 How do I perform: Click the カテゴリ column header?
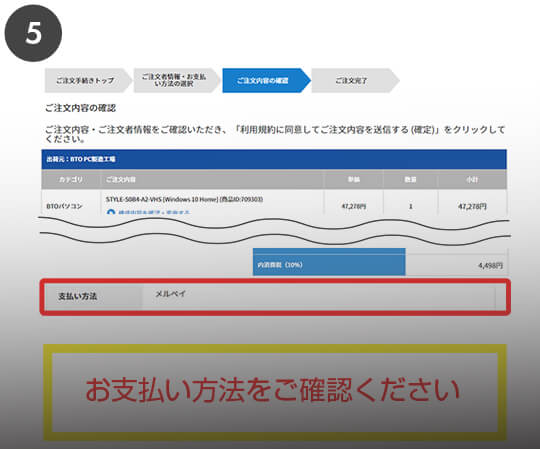click(71, 179)
